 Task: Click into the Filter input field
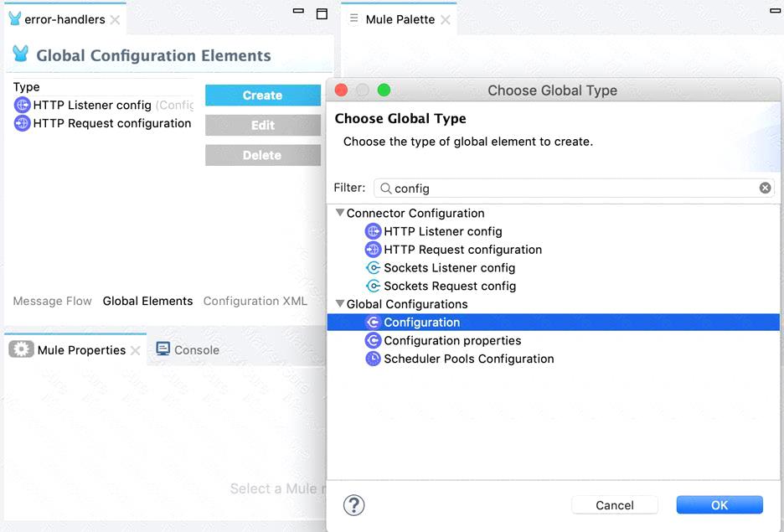(574, 189)
